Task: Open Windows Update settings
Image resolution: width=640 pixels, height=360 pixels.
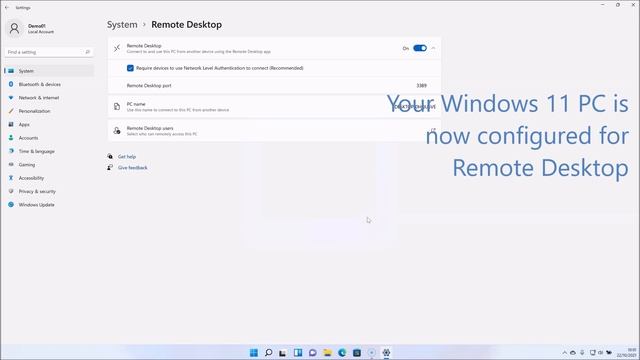Action: (49, 205)
